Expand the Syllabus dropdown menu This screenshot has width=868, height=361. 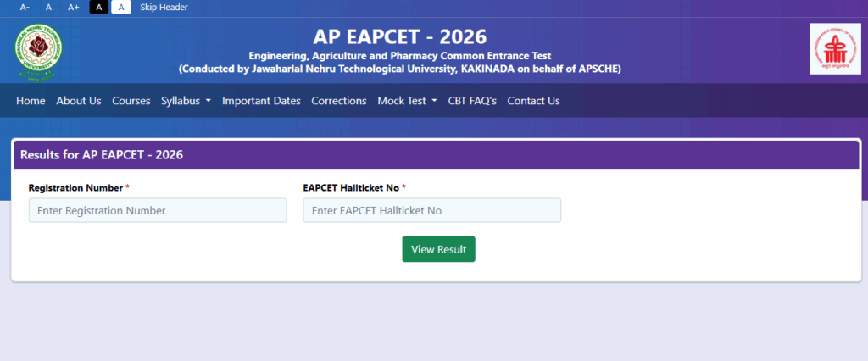pyautogui.click(x=186, y=101)
